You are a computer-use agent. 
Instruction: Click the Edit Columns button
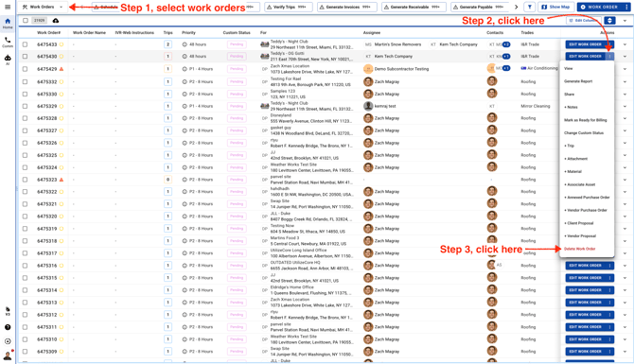click(x=584, y=21)
